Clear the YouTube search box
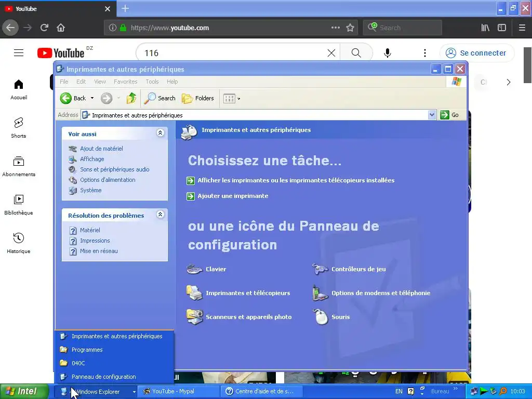This screenshot has width=532, height=399. (x=331, y=53)
